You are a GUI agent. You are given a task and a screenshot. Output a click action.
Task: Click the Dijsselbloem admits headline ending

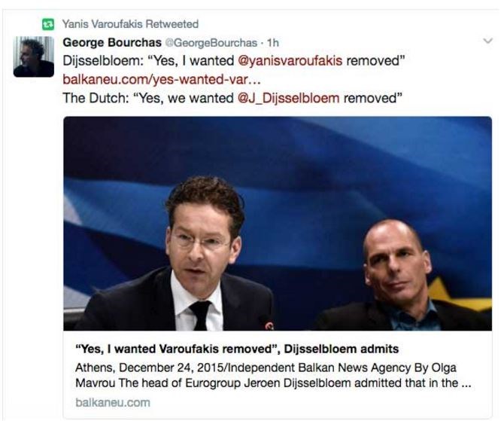tap(342, 349)
